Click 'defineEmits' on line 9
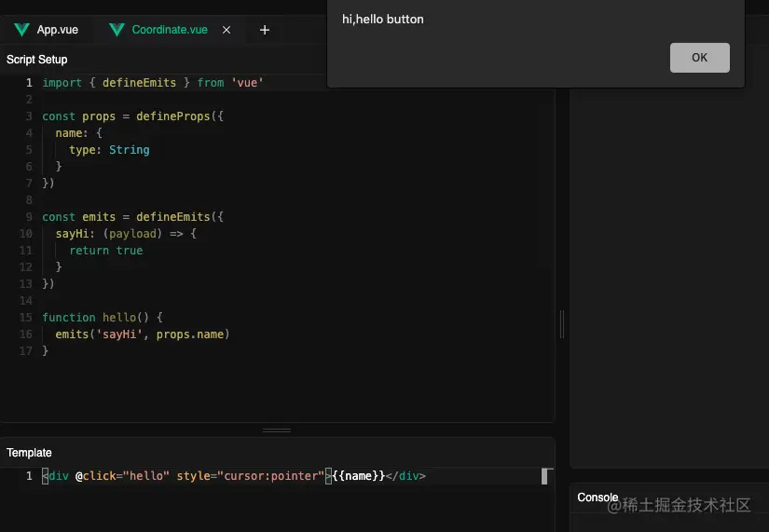769x532 pixels. pos(172,217)
